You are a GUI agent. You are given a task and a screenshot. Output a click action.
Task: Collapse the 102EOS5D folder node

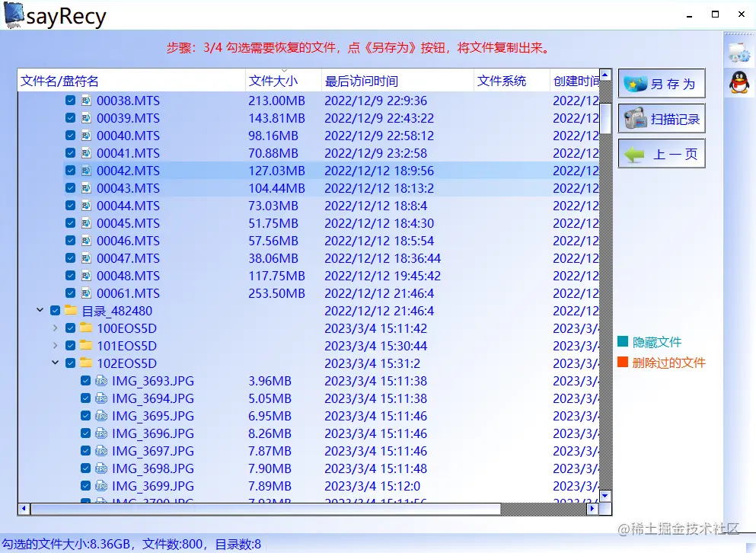55,363
